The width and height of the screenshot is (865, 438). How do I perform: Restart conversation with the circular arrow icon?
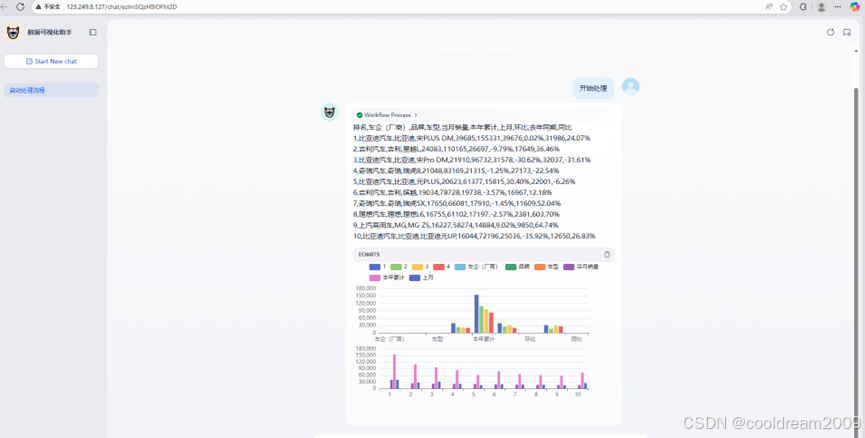830,32
